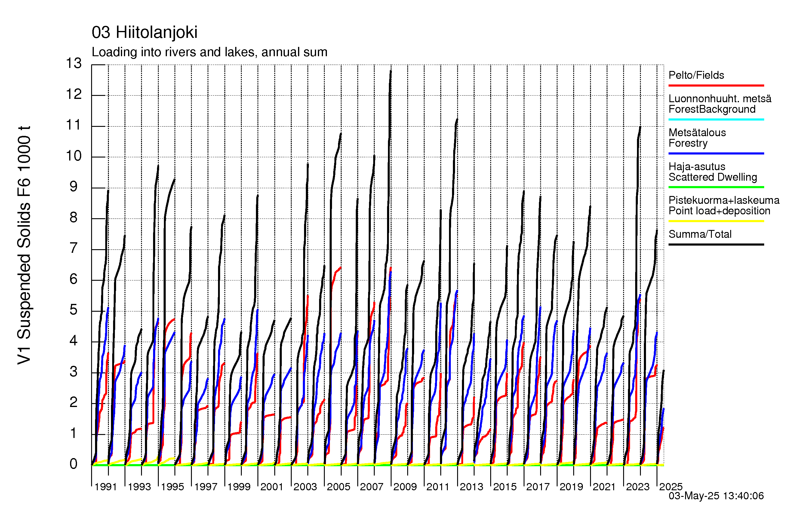Image resolution: width=812 pixels, height=511 pixels.
Task: Click the y-axis value 6
Action: coord(73,279)
